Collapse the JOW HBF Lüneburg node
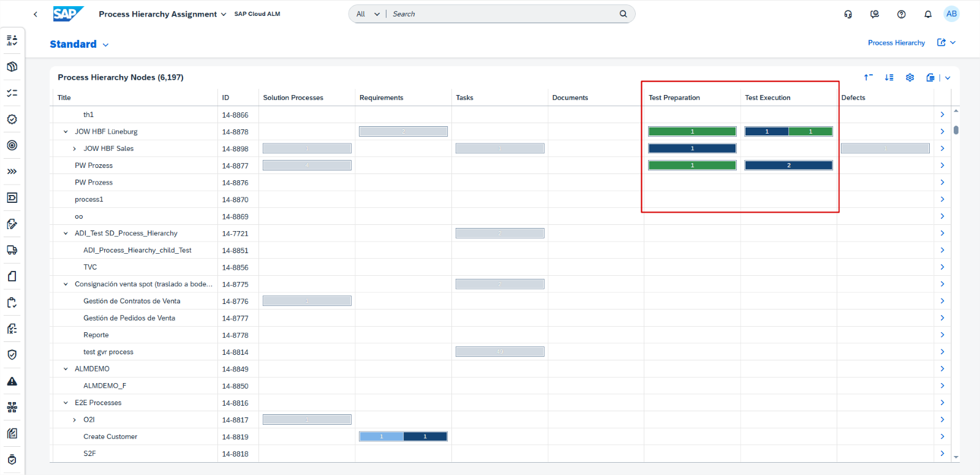The image size is (980, 475). click(x=66, y=132)
